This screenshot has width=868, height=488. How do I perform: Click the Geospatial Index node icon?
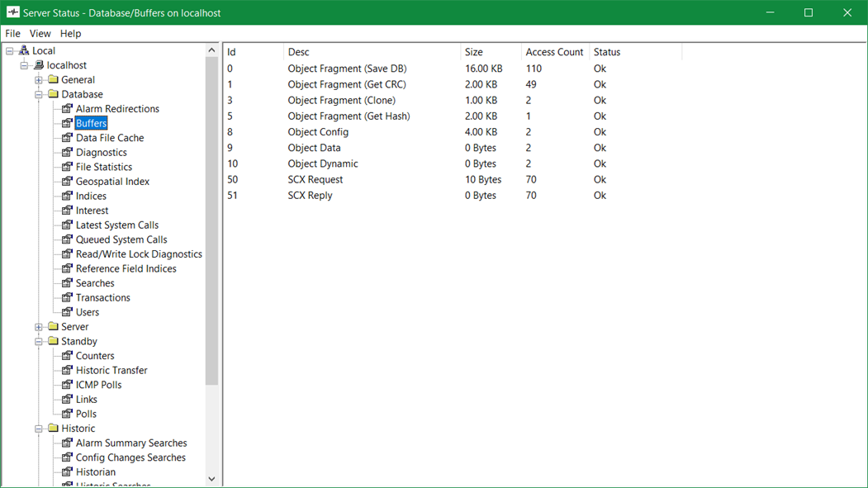pyautogui.click(x=68, y=182)
